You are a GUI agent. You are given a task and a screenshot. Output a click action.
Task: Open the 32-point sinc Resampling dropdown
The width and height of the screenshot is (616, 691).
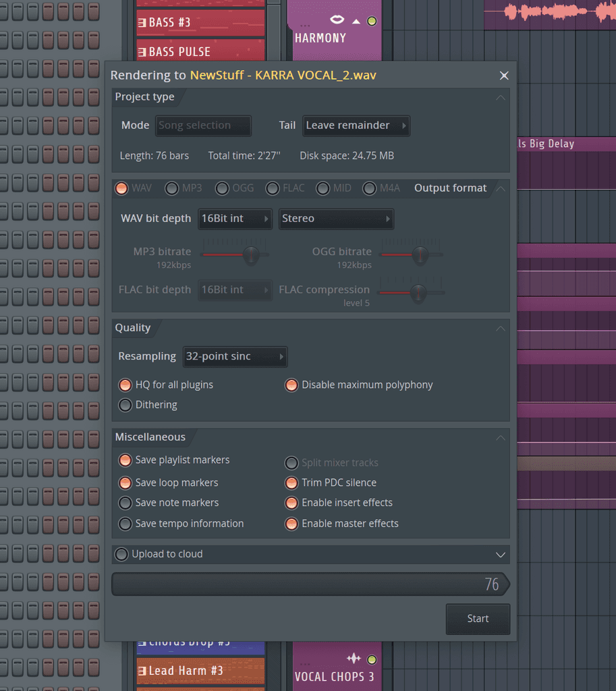235,356
